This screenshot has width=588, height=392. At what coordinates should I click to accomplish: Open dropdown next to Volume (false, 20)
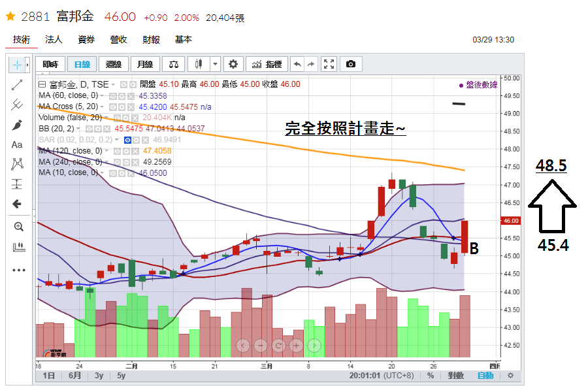coord(106,118)
